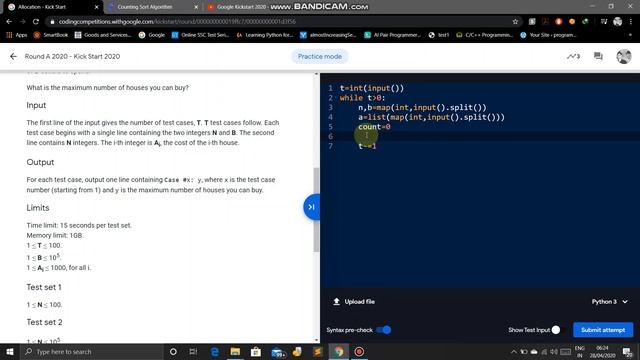Image resolution: width=640 pixels, height=360 pixels.
Task: Show hidden system tray icons
Action: [x=513, y=351]
